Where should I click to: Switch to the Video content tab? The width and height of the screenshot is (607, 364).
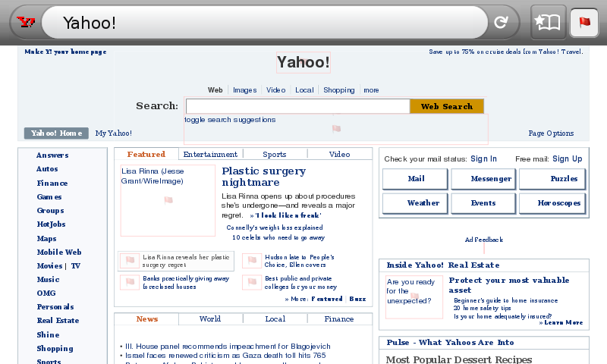339,154
